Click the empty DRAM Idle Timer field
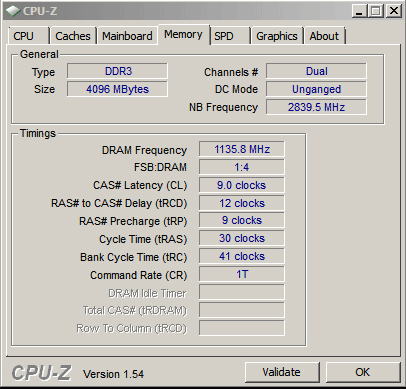 242,292
